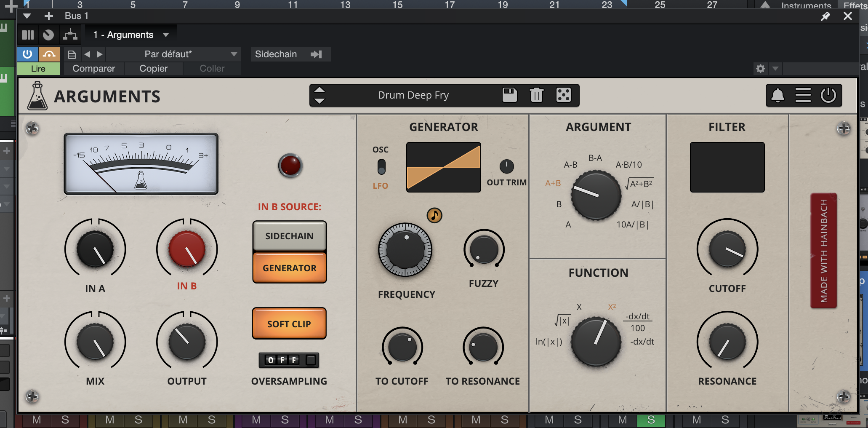868x428 pixels.
Task: Adjust the OUTPUT knob
Action: tap(187, 342)
